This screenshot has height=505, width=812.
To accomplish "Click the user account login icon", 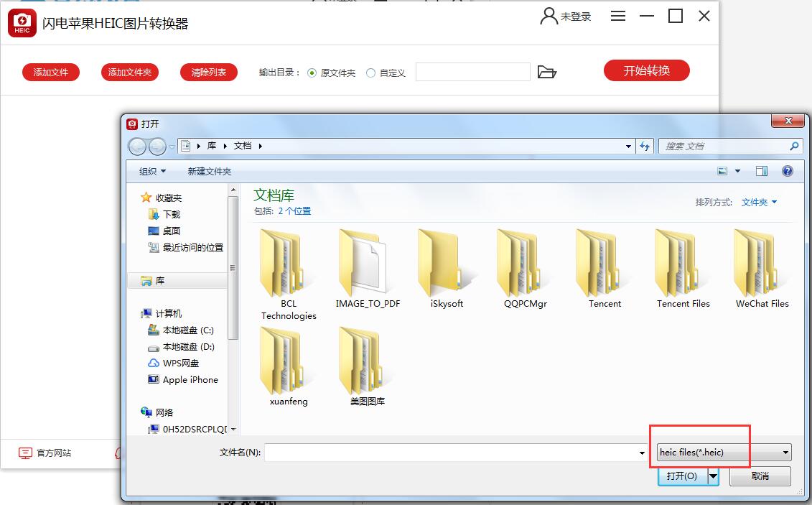I will tap(549, 17).
